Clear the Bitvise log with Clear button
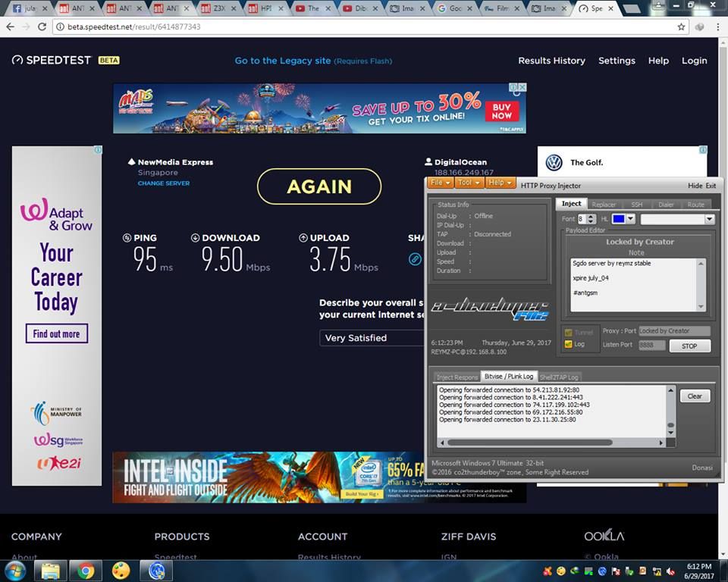This screenshot has height=582, width=728. (695, 396)
